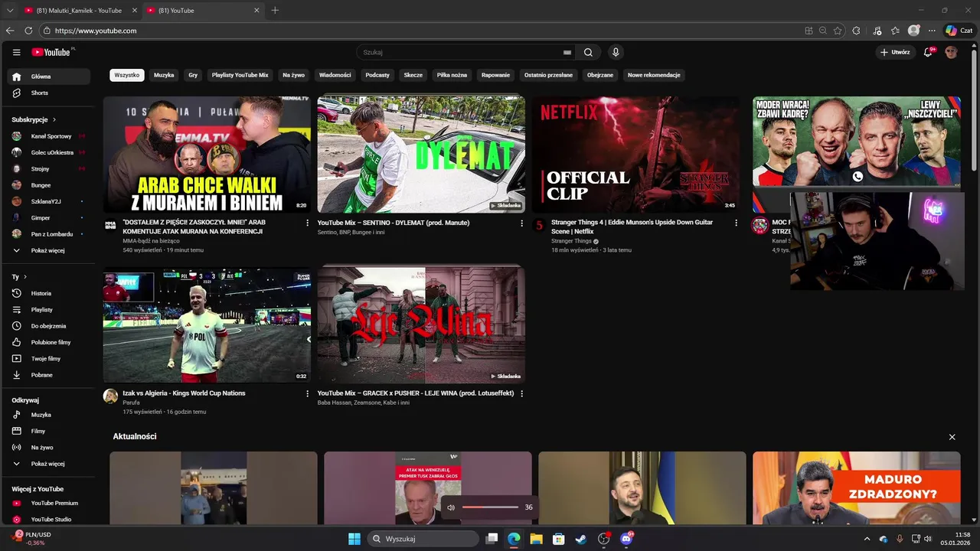Expand Odkrywaj list with Pokaż więcej
This screenshot has width=980, height=551.
(49, 464)
